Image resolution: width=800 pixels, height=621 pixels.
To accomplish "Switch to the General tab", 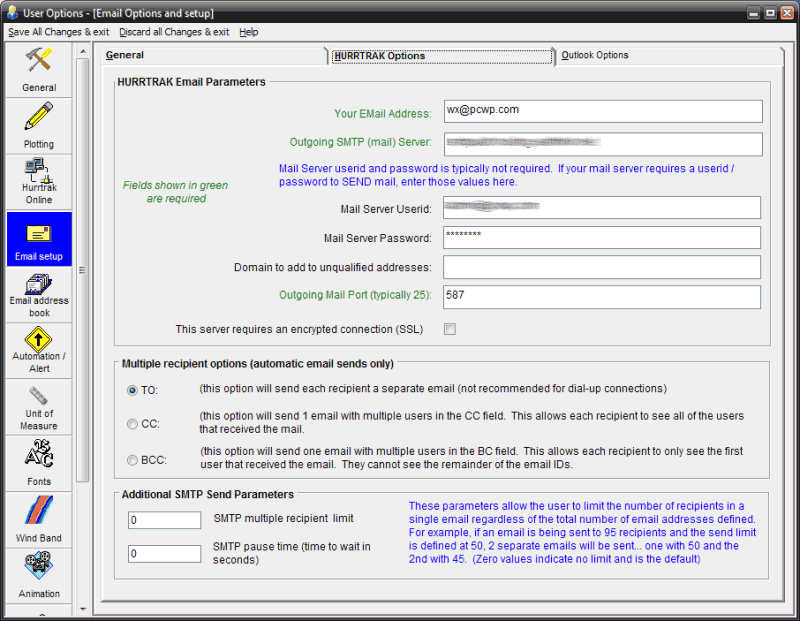I will 125,55.
